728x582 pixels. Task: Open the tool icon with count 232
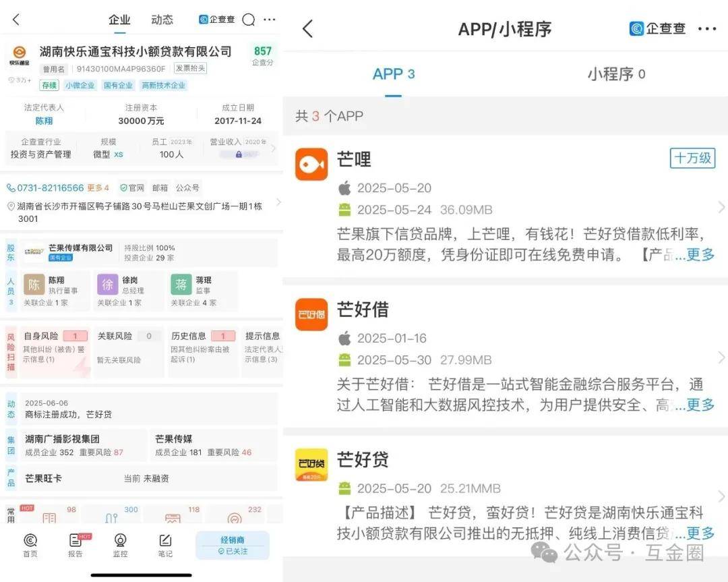[235, 517]
